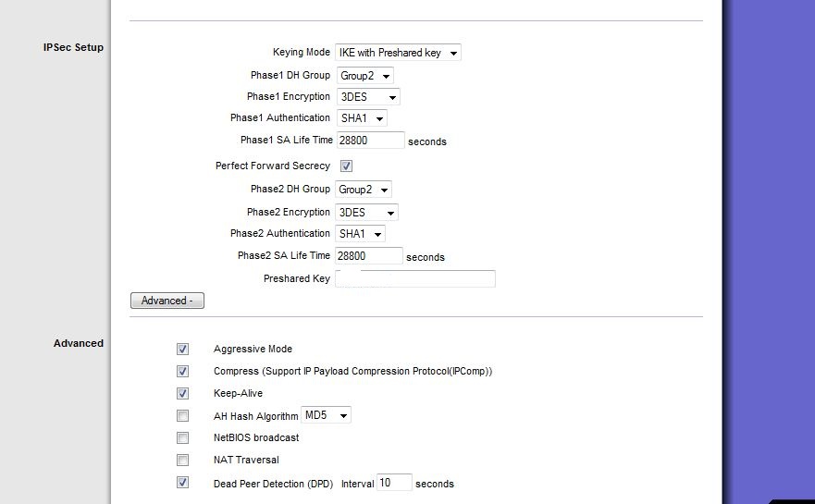This screenshot has width=815, height=504.
Task: Enable the AH Hash Algorithm checkbox
Action: (x=182, y=415)
